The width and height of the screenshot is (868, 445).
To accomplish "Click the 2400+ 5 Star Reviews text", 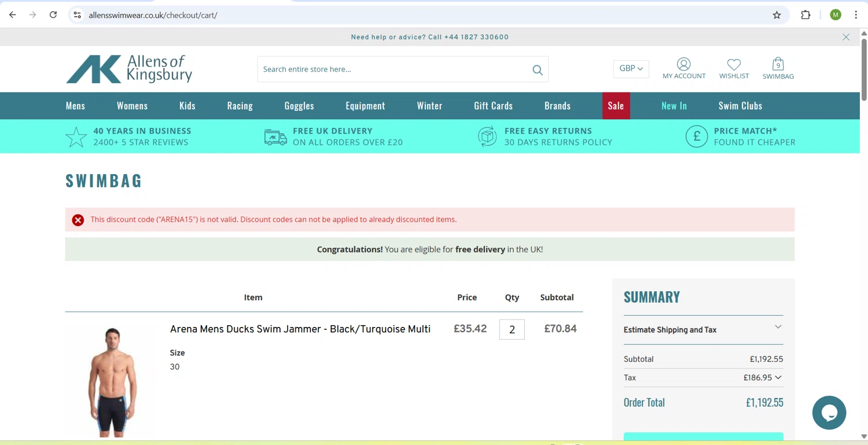I will click(x=141, y=142).
